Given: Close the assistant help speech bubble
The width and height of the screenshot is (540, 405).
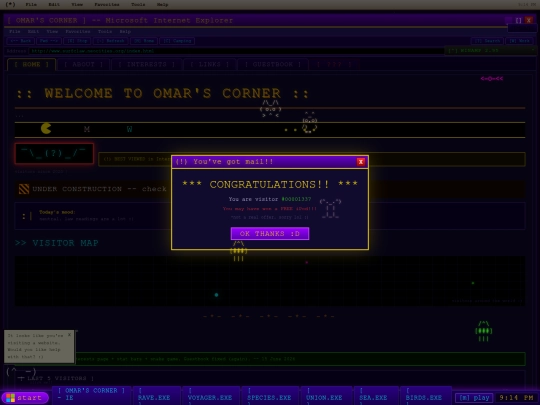Looking at the screenshot, I should pos(69,334).
